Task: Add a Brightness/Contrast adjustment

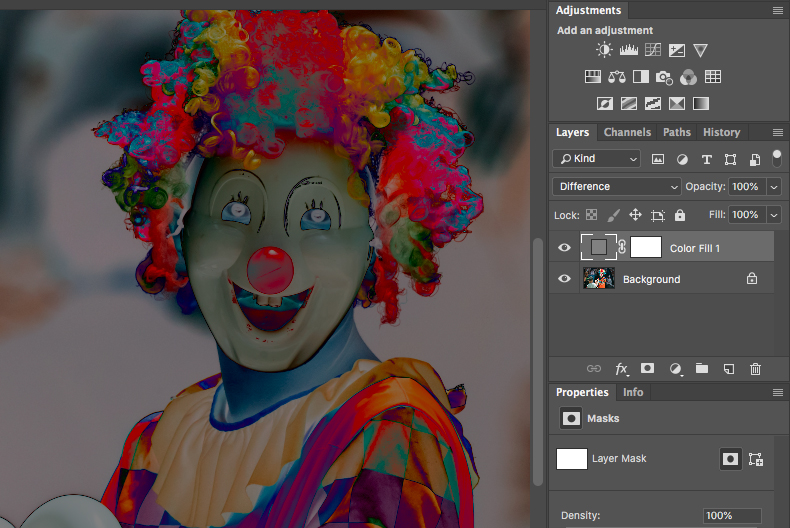Action: tap(604, 50)
